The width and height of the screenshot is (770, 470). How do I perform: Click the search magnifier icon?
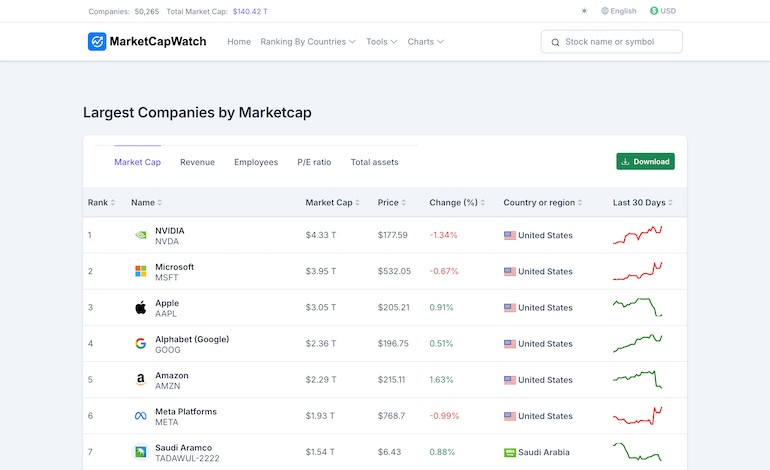point(555,42)
